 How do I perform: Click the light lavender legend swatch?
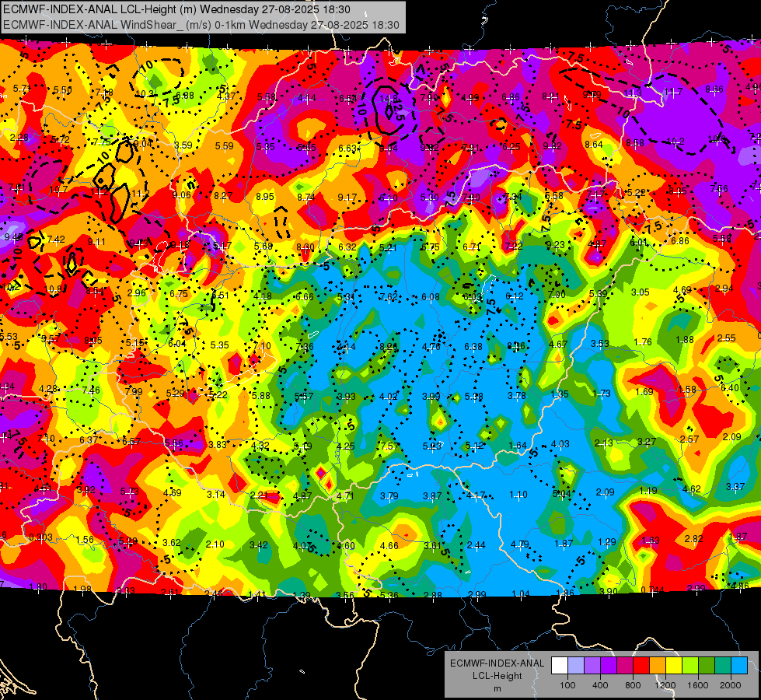click(576, 665)
